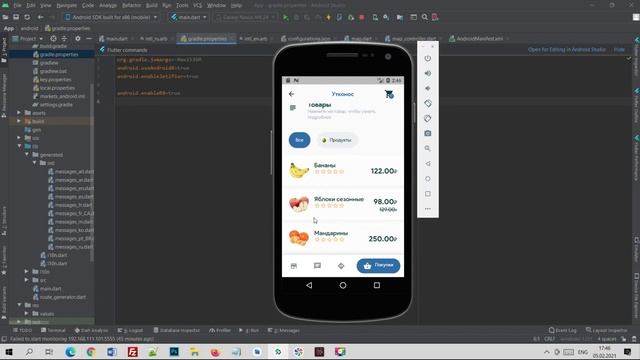This screenshot has height=360, width=640.
Task: Expand the build folder in tree
Action: point(19,121)
